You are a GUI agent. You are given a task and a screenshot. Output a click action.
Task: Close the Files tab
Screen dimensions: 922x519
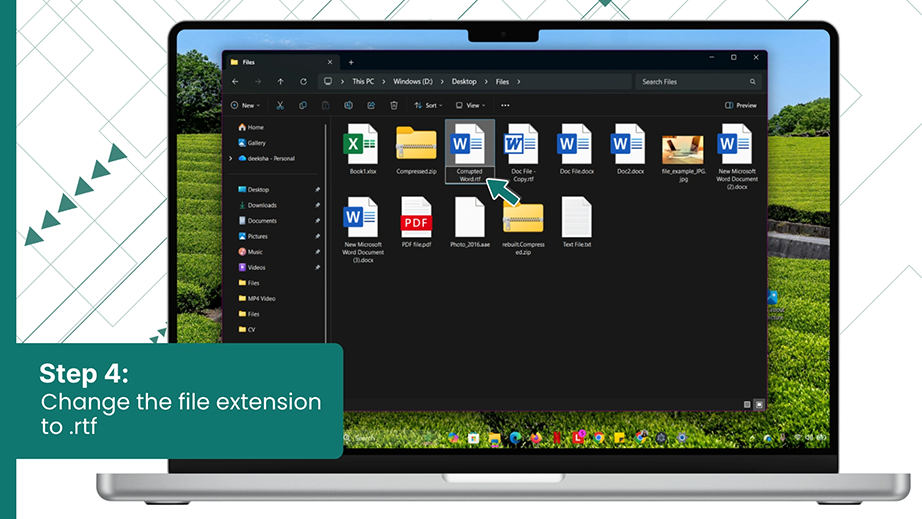[330, 62]
